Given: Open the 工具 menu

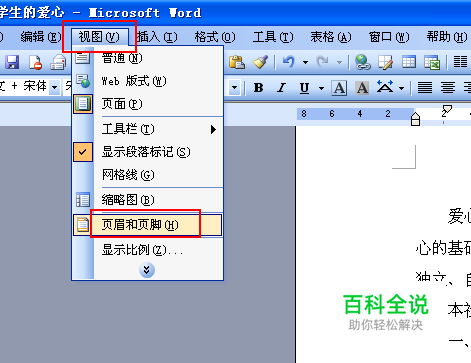Looking at the screenshot, I should [x=273, y=37].
